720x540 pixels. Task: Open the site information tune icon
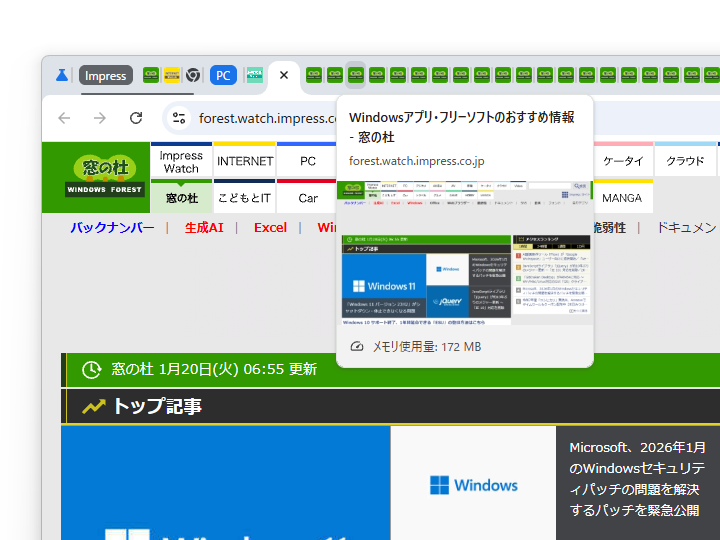pyautogui.click(x=179, y=118)
